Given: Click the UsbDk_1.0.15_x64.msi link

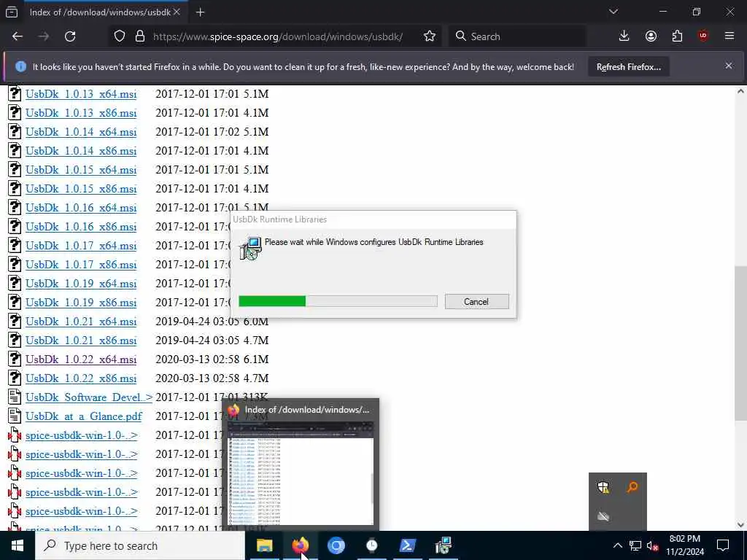Looking at the screenshot, I should pos(81,170).
